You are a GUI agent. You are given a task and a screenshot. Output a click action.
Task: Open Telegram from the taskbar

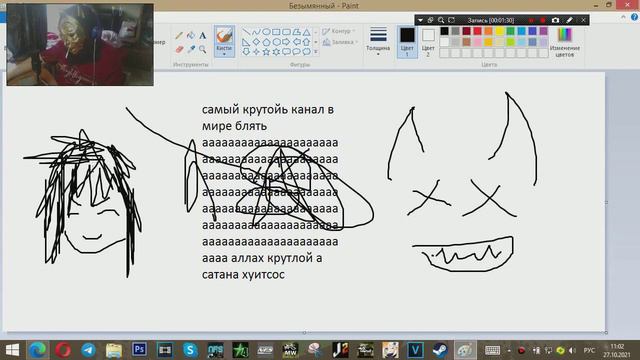click(89, 350)
